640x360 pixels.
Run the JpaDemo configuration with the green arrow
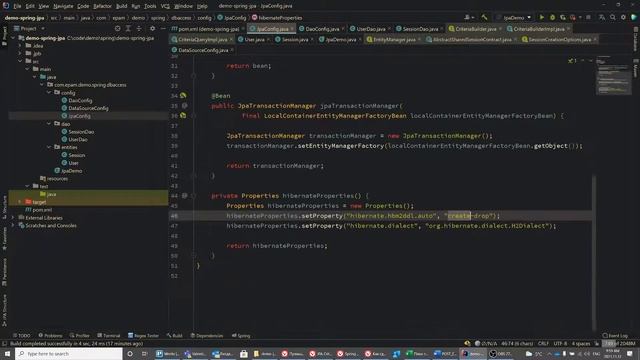pyautogui.click(x=542, y=18)
